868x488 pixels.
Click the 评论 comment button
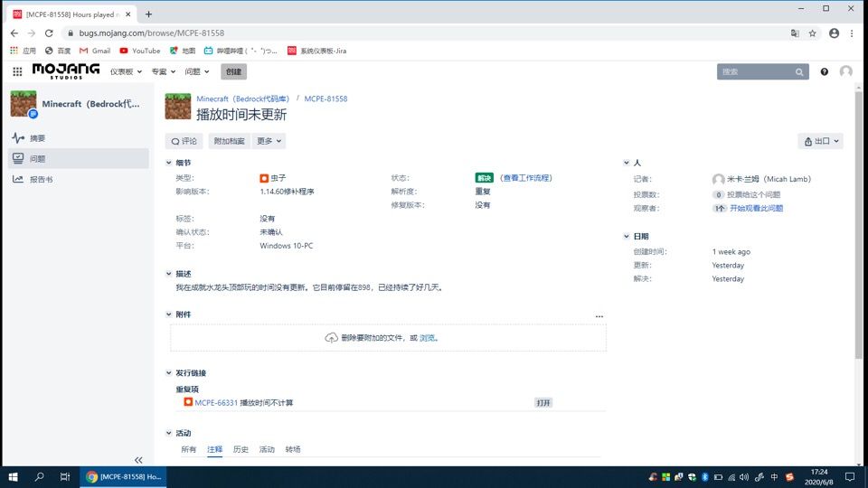(x=184, y=141)
